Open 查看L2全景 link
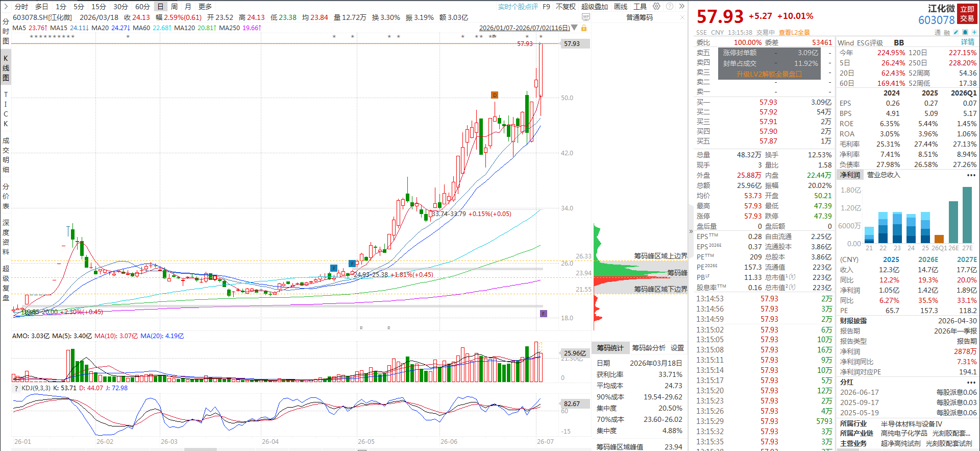Viewport: 980px width, 451px height. pos(794,32)
